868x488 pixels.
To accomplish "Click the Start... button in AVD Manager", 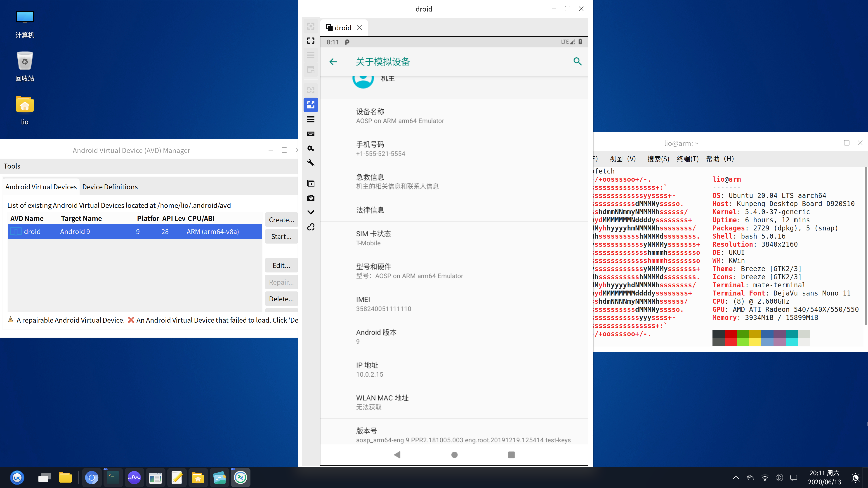I will (x=281, y=236).
